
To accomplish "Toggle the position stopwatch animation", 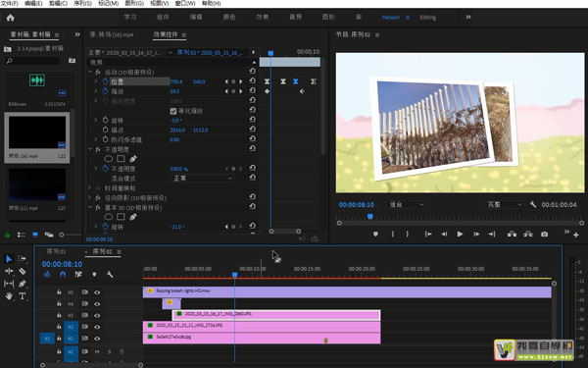I will 106,81.
